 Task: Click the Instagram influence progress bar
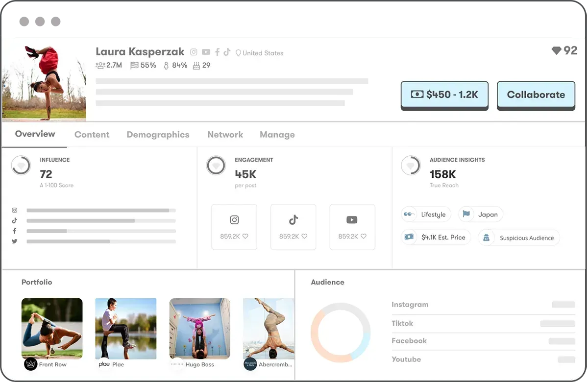pos(101,210)
